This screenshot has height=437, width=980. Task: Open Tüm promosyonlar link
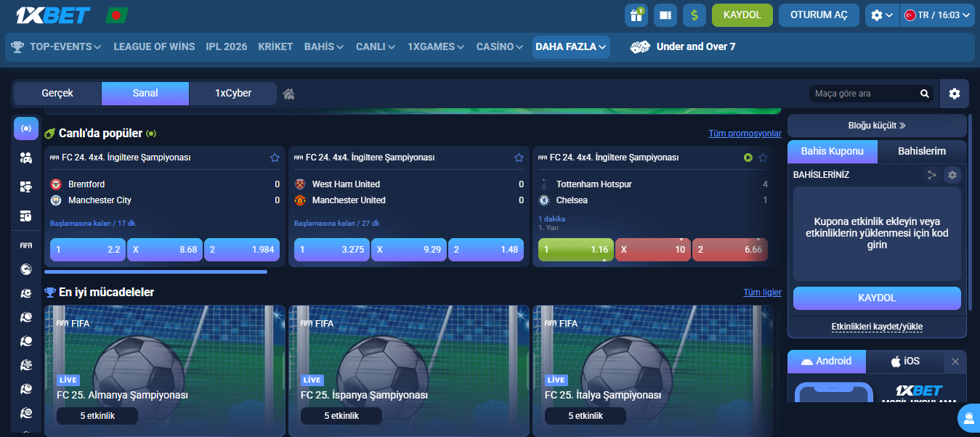(745, 134)
